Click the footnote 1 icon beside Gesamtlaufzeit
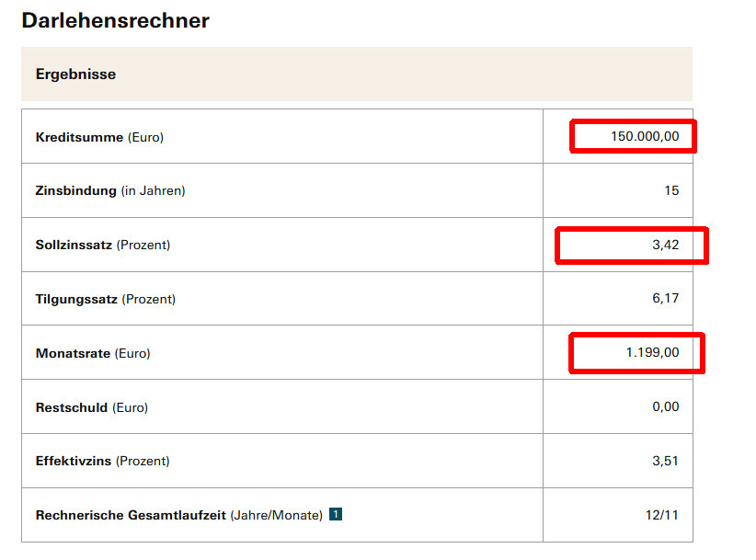This screenshot has width=756, height=560. click(x=336, y=514)
